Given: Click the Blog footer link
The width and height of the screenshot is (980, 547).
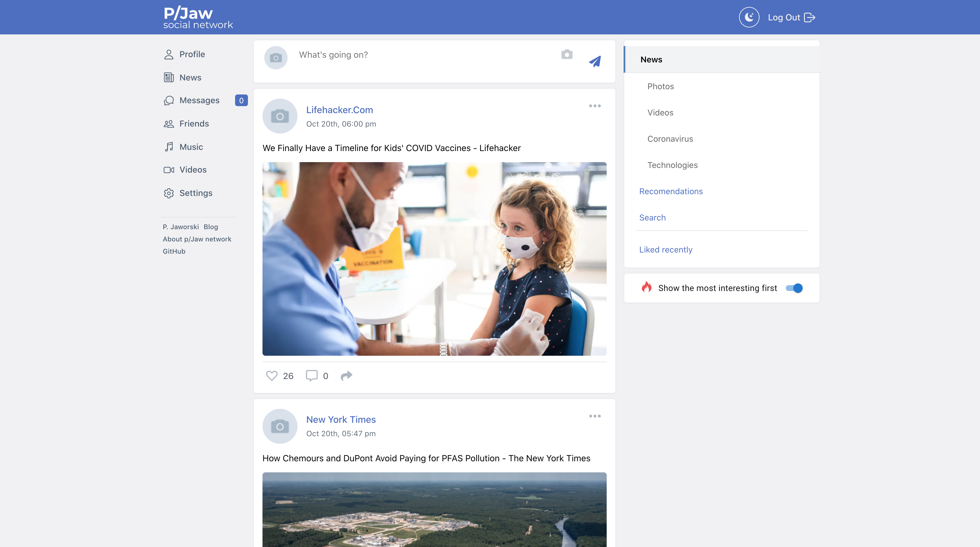Looking at the screenshot, I should point(211,227).
